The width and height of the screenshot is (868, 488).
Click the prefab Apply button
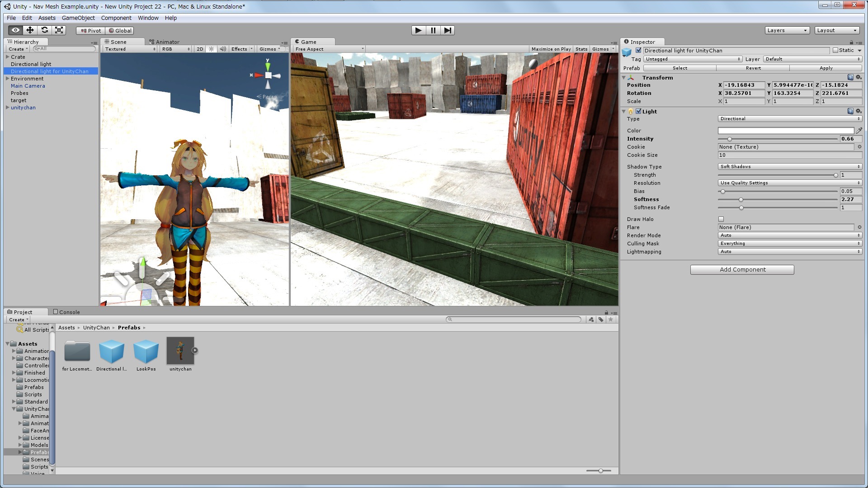pos(826,68)
